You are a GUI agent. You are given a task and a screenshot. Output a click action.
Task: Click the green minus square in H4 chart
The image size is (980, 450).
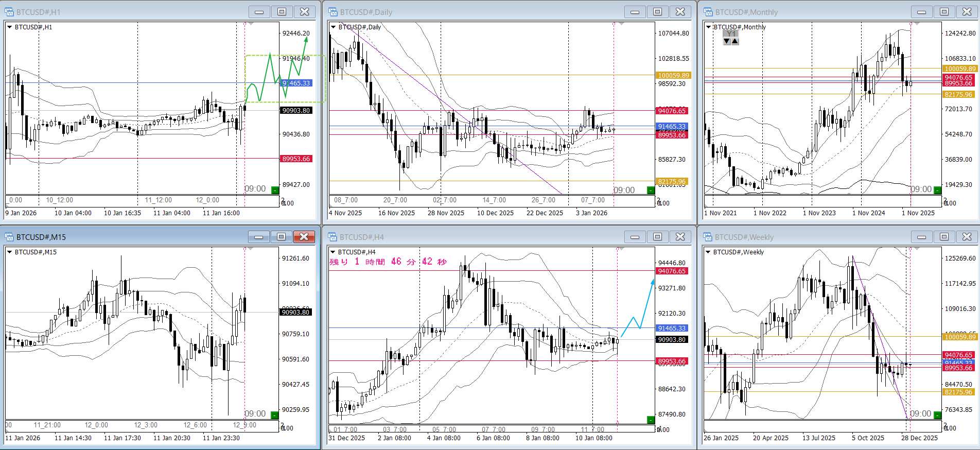650,420
